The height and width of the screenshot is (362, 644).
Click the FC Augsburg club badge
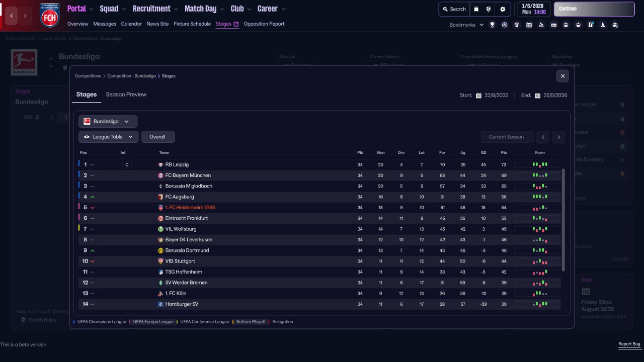pyautogui.click(x=160, y=197)
